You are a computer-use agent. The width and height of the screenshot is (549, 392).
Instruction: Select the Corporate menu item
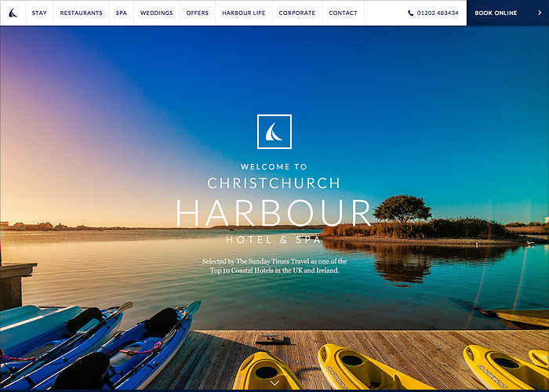point(297,13)
